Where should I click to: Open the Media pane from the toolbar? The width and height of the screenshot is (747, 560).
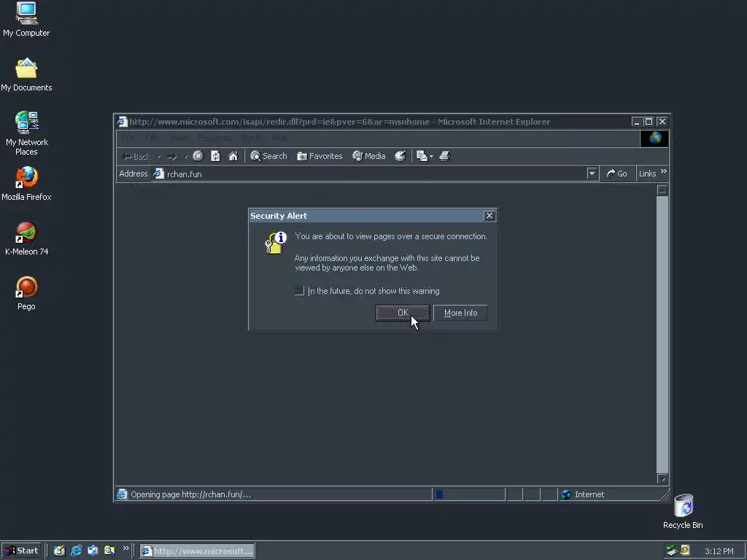tap(368, 156)
